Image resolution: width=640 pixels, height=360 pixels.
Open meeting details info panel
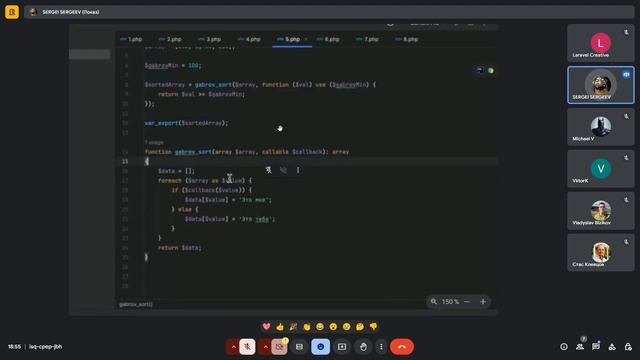pyautogui.click(x=564, y=347)
